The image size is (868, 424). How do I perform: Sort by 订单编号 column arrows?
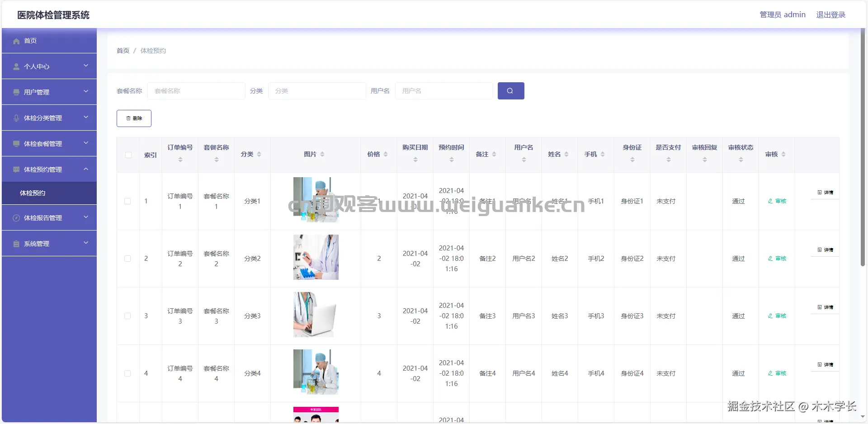coord(180,160)
